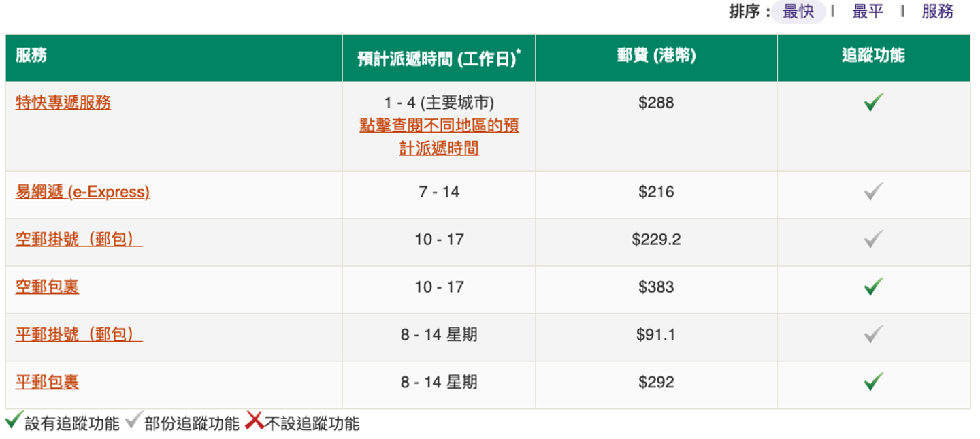Viewport: 980px width, 439px height.
Task: Open 空郵掛號（郵包）service details
Action: point(79,240)
